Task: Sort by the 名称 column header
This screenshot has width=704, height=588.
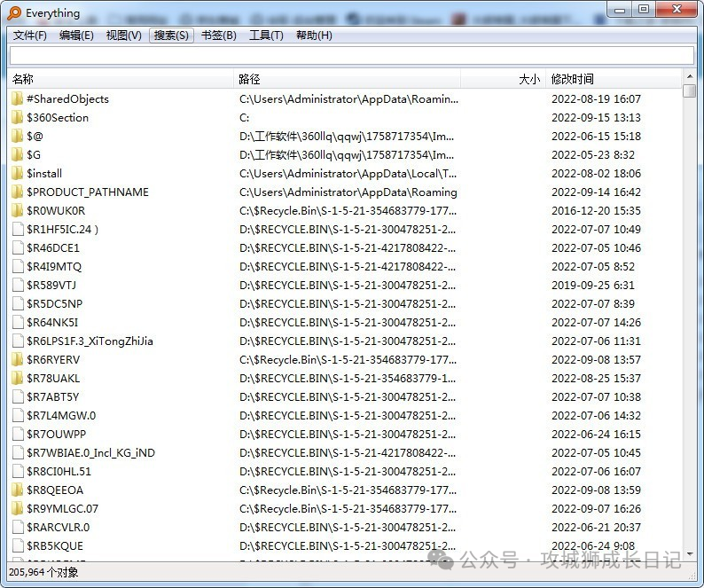Action: (x=121, y=80)
